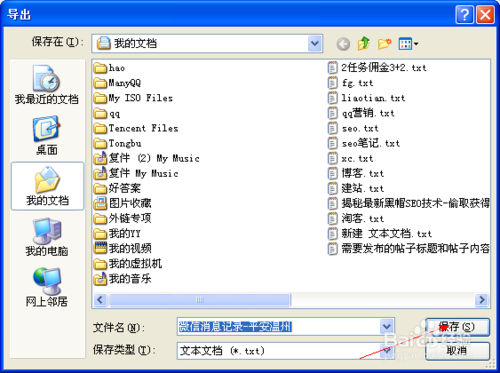Image resolution: width=500 pixels, height=373 pixels.
Task: Select the file 2任务佣金3+2.txt
Action: click(377, 68)
